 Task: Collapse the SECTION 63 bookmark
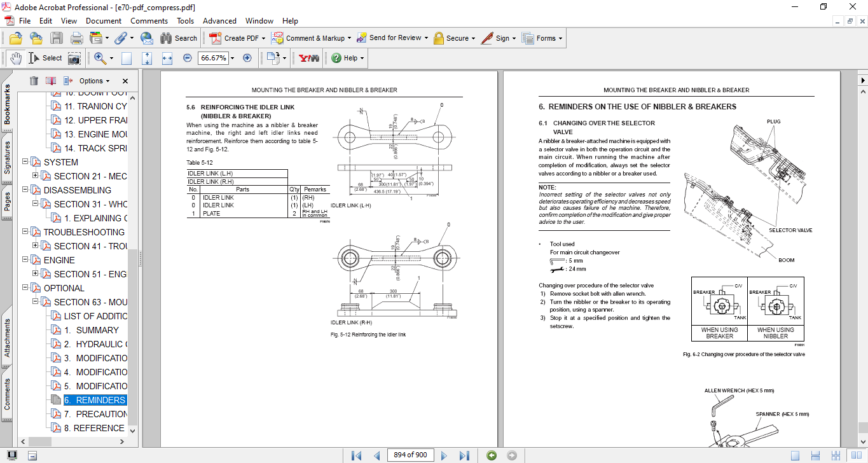tap(36, 302)
